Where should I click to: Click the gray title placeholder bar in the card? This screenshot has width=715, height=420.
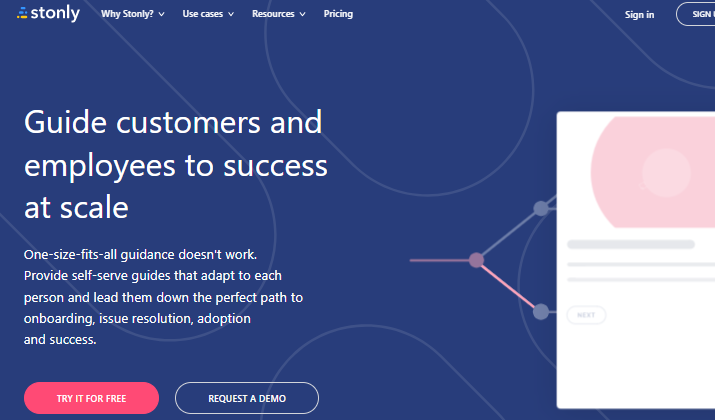pos(630,244)
